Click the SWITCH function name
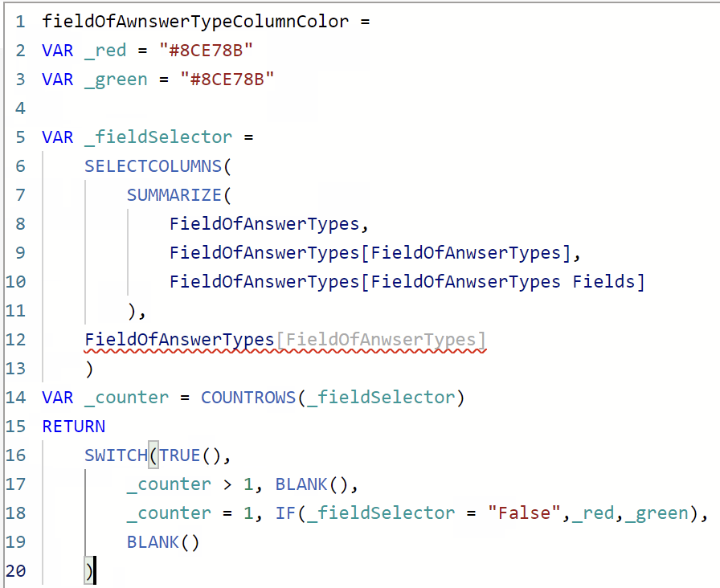 click(117, 455)
